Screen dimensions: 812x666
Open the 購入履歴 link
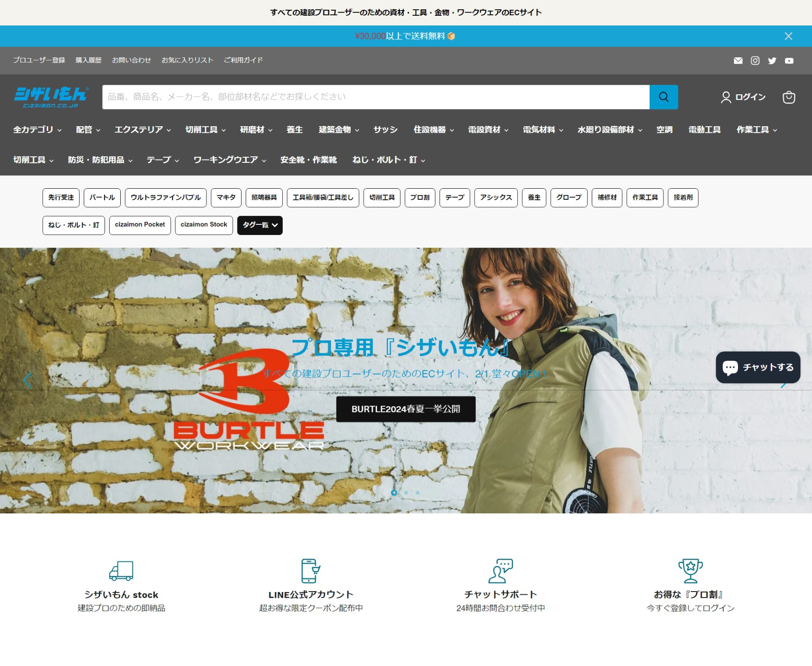tap(88, 60)
